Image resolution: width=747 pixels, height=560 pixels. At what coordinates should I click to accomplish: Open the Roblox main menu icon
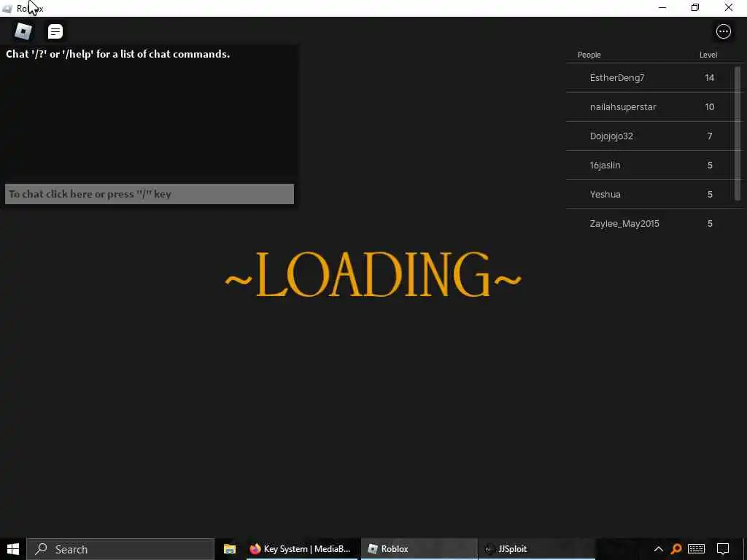coord(23,31)
